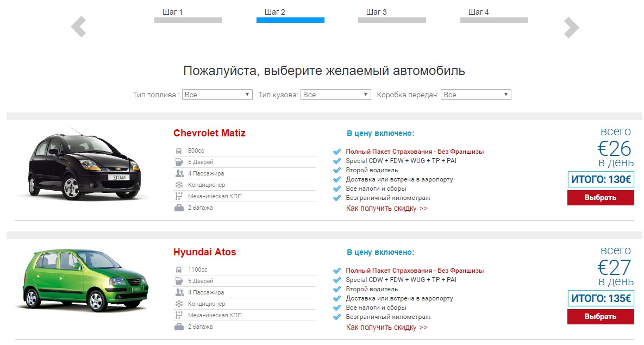The width and height of the screenshot is (644, 345).
Task: Click checkmark beside Atos 'Все налоги и сборы'
Action: tap(337, 308)
